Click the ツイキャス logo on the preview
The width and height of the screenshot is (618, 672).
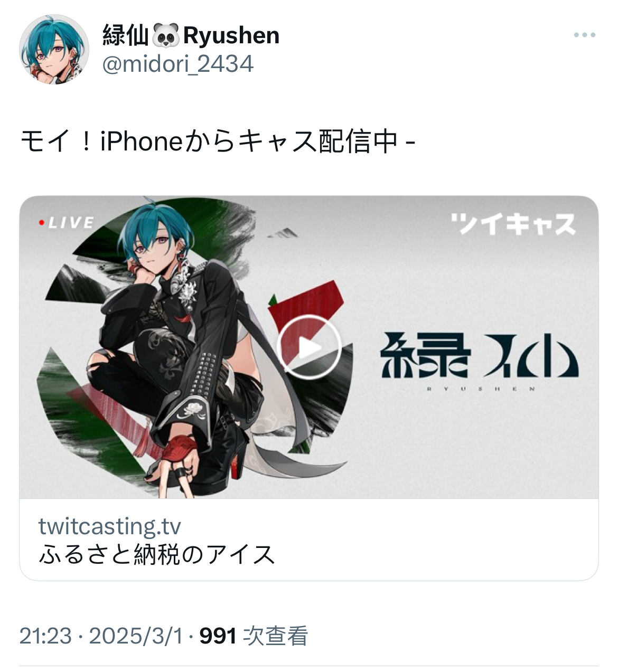coord(513,224)
